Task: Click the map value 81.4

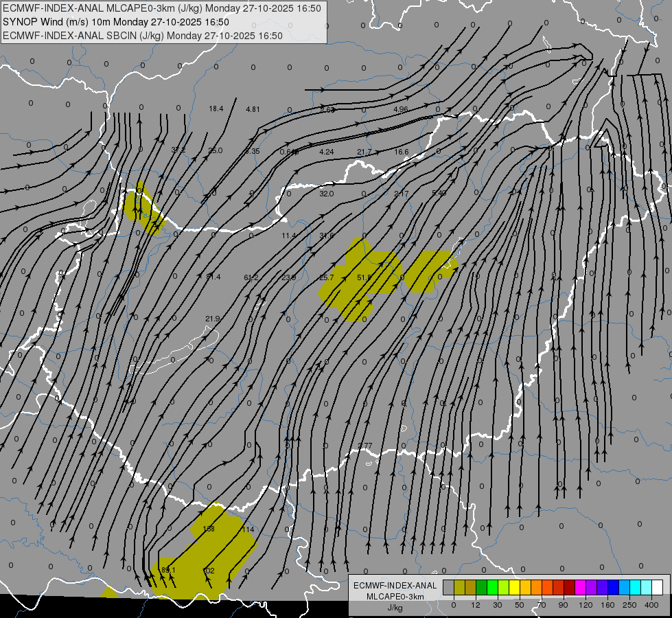Action: [213, 277]
